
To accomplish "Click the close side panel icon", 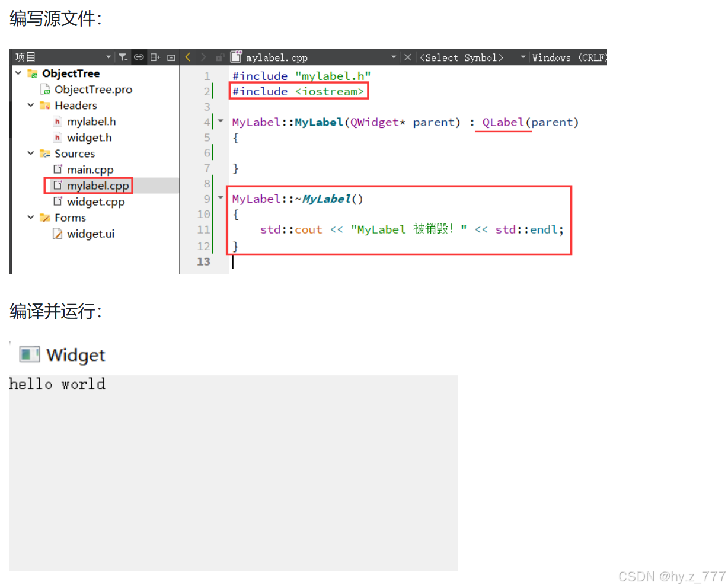I will tap(171, 57).
